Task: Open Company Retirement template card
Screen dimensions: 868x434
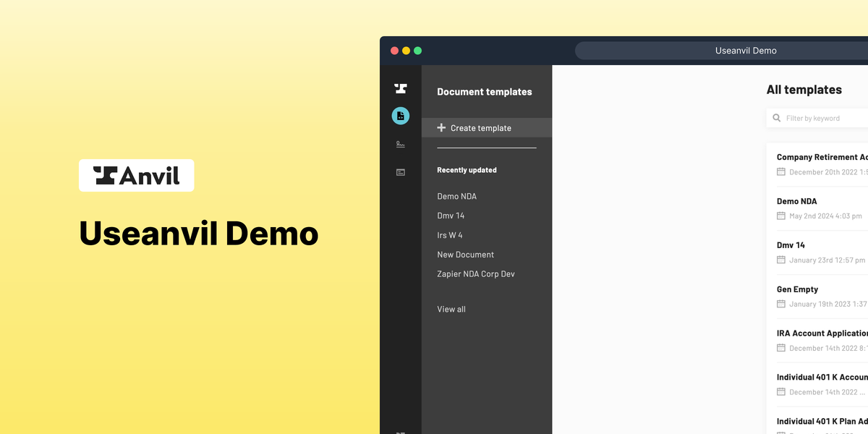Action: [817, 165]
